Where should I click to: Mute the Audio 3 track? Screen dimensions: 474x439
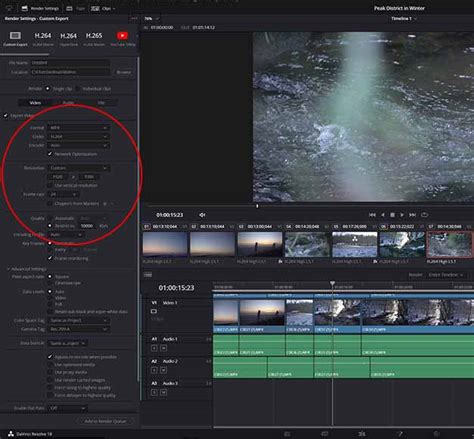pyautogui.click(x=163, y=392)
